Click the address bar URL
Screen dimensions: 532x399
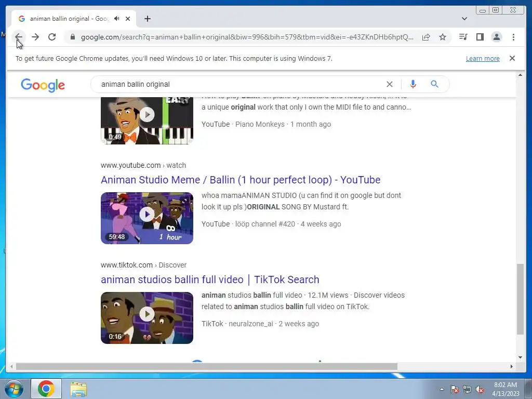(247, 37)
